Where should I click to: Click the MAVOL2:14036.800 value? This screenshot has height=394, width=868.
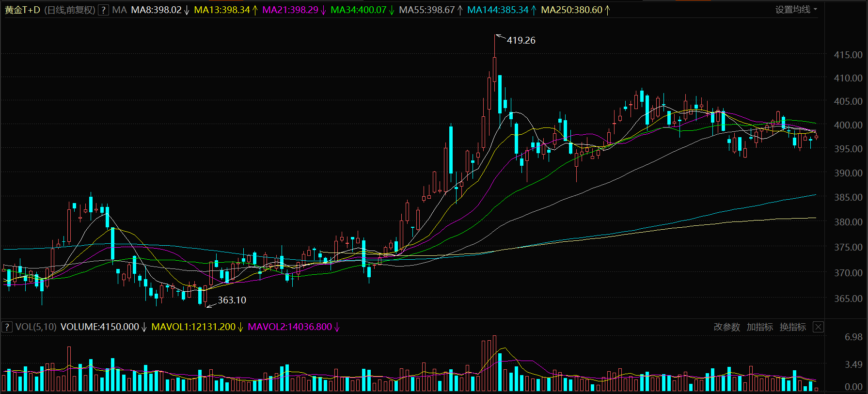290,327
